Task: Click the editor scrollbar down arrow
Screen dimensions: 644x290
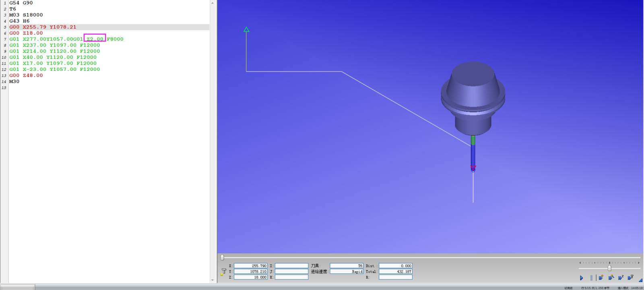Action: pyautogui.click(x=213, y=280)
